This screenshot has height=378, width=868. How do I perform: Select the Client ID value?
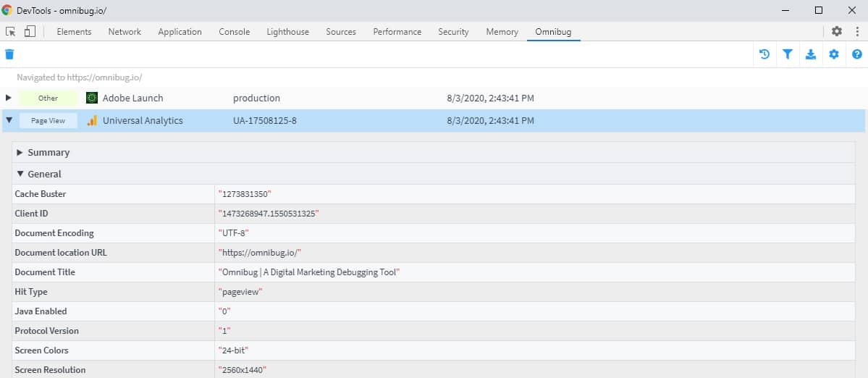(269, 213)
